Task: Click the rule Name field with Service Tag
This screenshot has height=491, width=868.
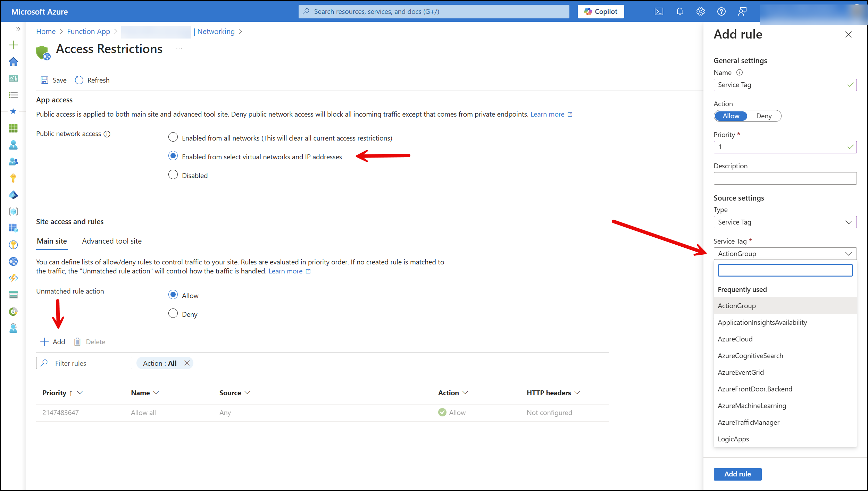Action: (785, 85)
